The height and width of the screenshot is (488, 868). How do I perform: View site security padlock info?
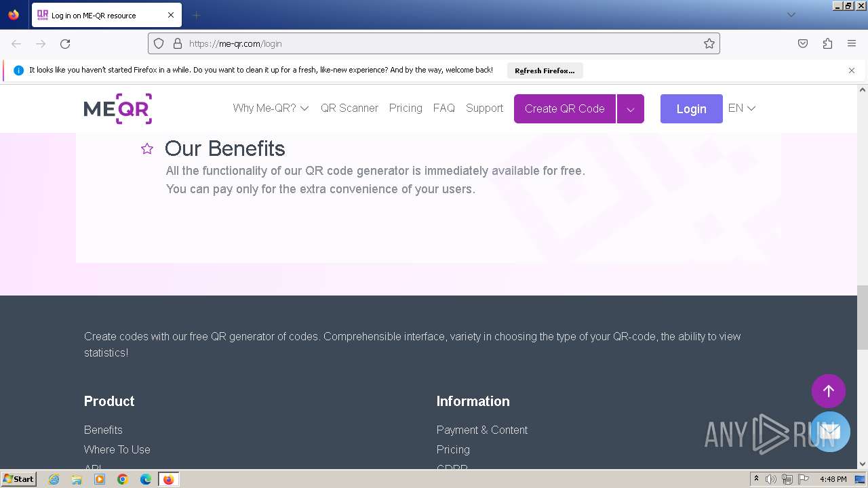pos(178,43)
